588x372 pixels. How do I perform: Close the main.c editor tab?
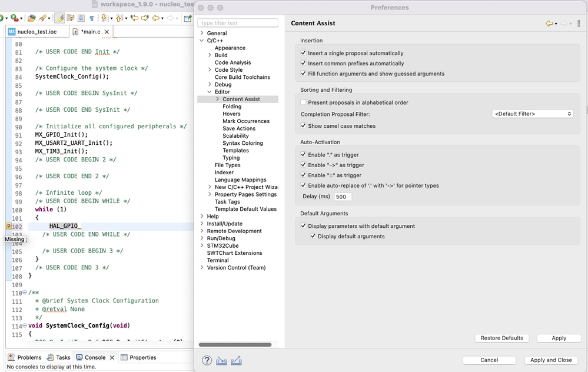click(x=107, y=32)
